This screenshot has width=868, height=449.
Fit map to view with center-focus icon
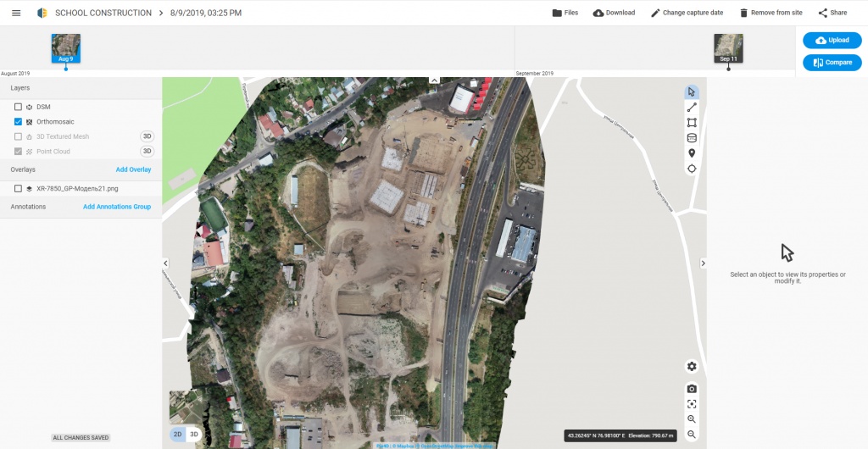click(692, 404)
